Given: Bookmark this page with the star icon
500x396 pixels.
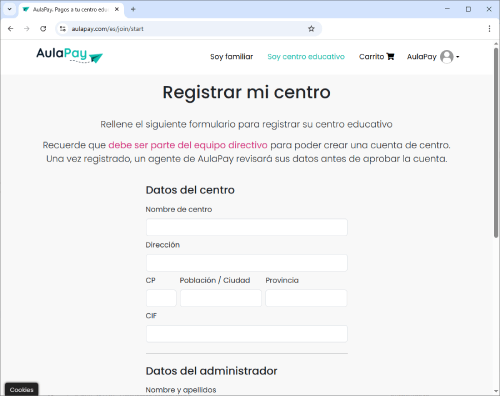Looking at the screenshot, I should point(311,29).
